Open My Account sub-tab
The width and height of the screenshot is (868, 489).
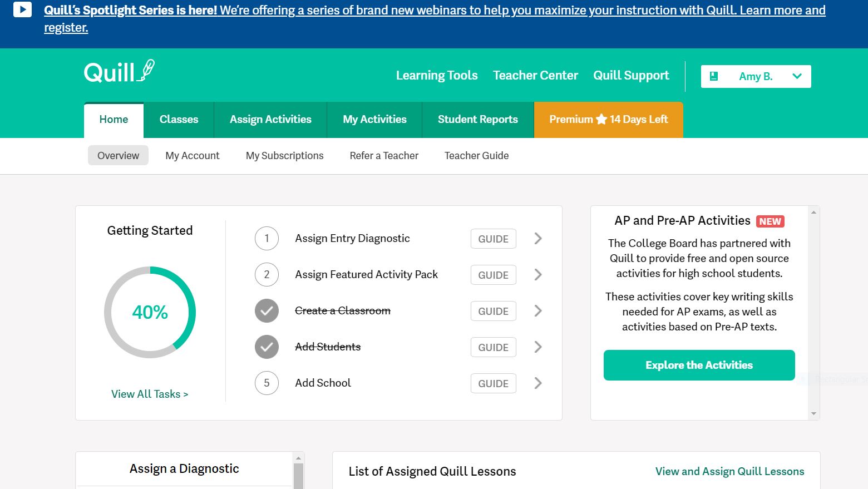coord(193,156)
